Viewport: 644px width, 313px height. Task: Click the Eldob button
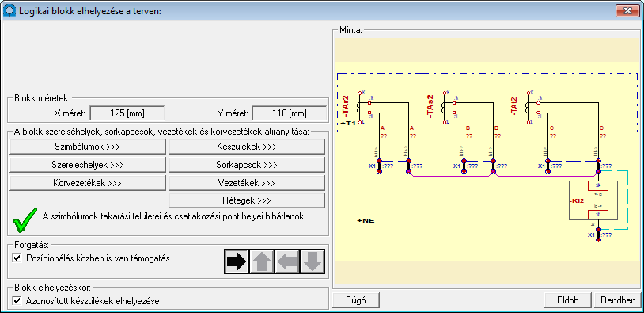point(568,300)
